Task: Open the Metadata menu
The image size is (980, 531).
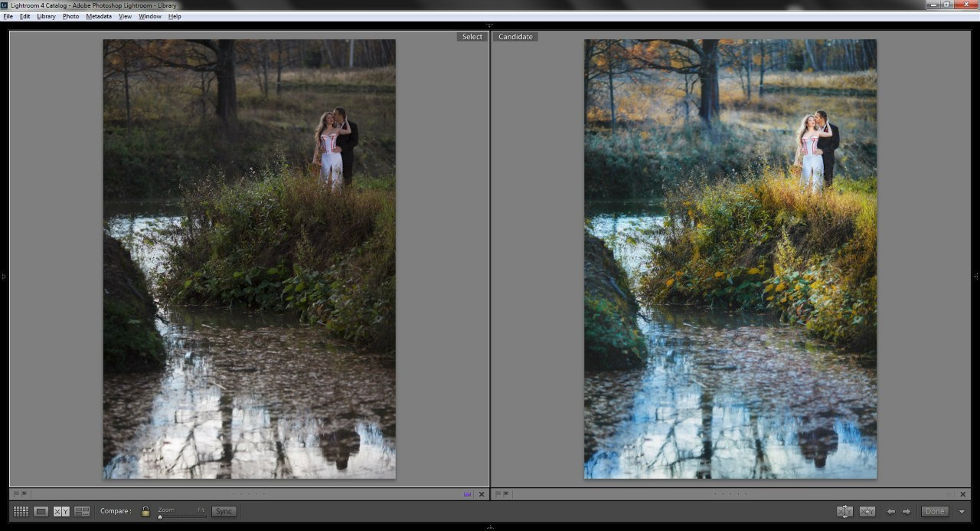Action: [99, 16]
